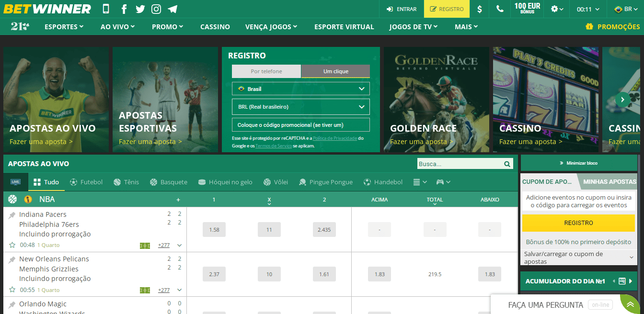Click Minimizar bloco to collapse slip
Screen dimensions: 644x314
coord(579,163)
